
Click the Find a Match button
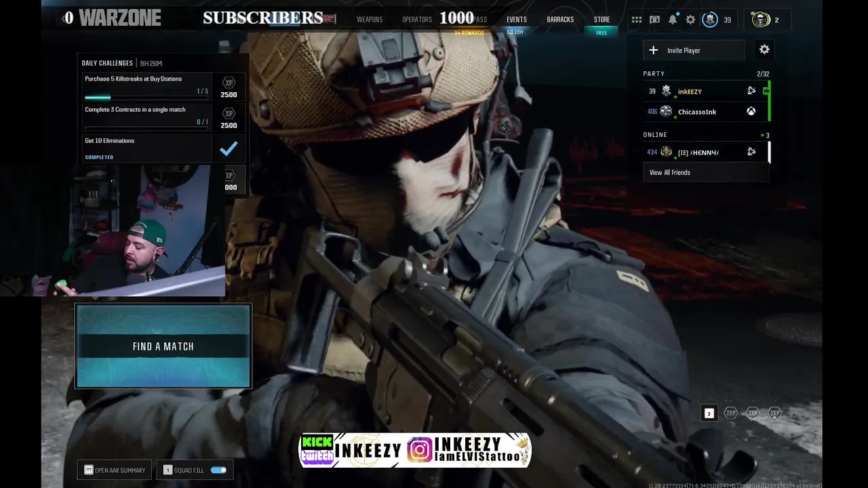tap(163, 346)
